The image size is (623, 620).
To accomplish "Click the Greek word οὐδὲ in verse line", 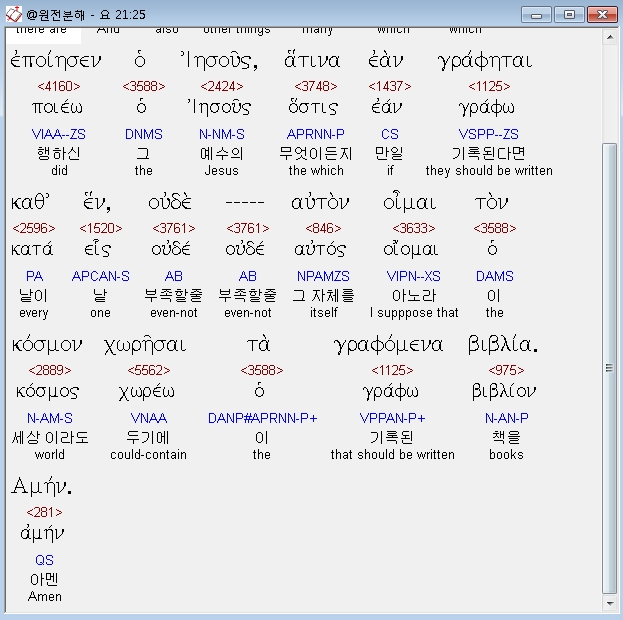I will coord(170,202).
